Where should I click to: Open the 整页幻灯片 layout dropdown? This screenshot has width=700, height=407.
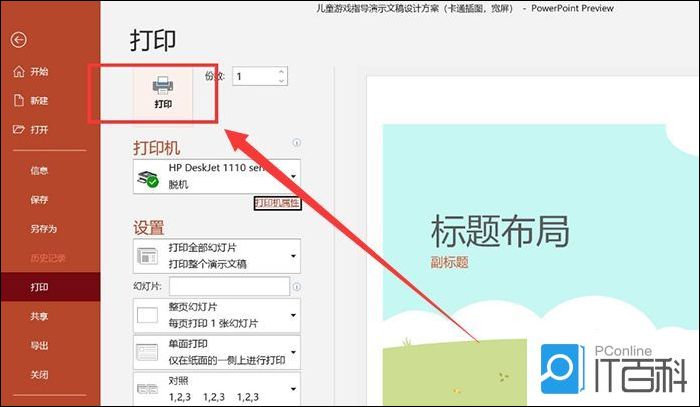217,315
